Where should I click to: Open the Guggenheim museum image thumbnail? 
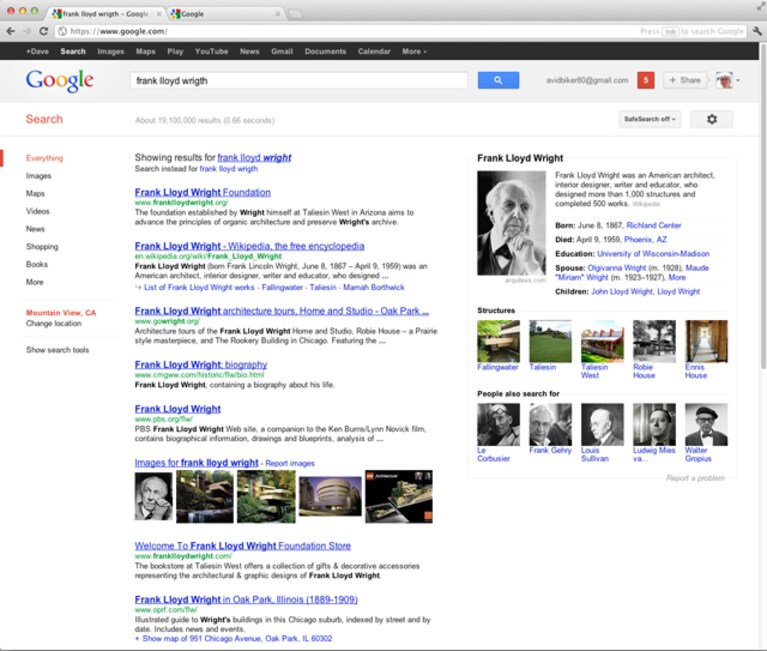coord(330,497)
